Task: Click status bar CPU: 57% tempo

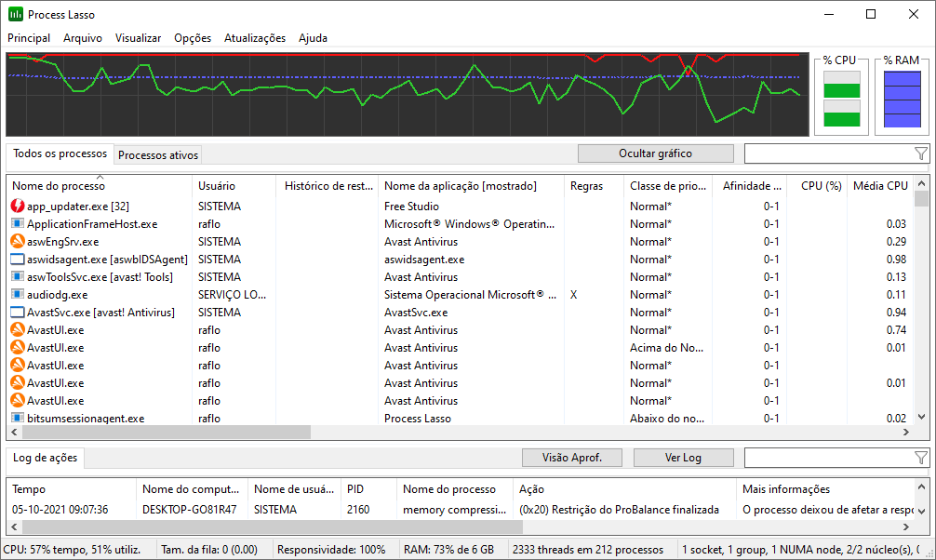Action: click(x=72, y=549)
